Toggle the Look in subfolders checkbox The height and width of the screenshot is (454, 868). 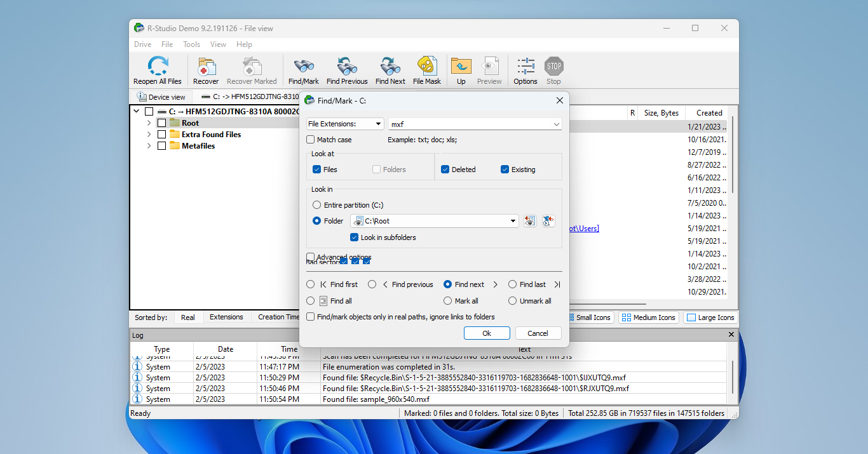[x=355, y=237]
